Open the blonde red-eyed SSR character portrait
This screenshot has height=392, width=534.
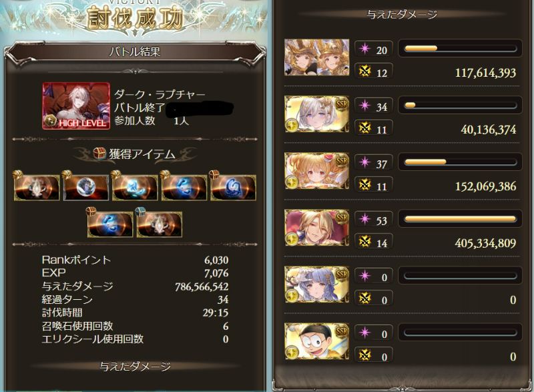(x=316, y=171)
